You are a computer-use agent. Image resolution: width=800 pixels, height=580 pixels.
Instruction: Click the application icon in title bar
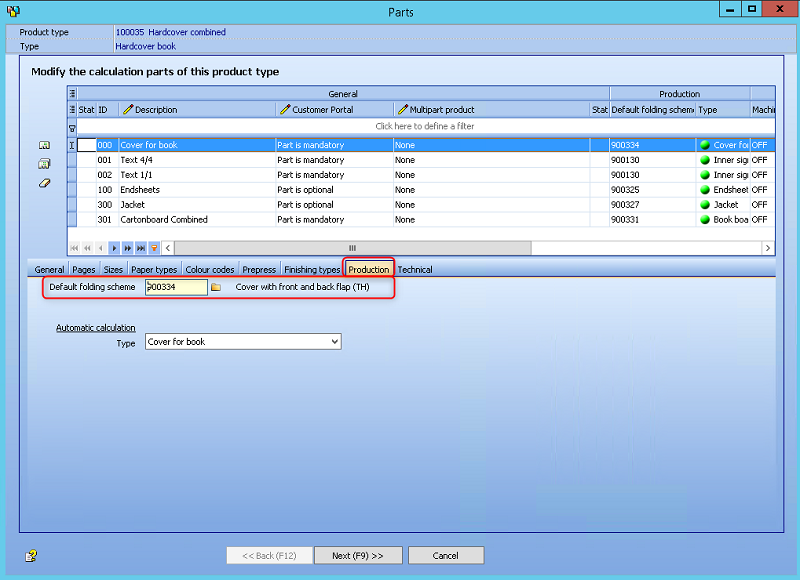pos(13,11)
